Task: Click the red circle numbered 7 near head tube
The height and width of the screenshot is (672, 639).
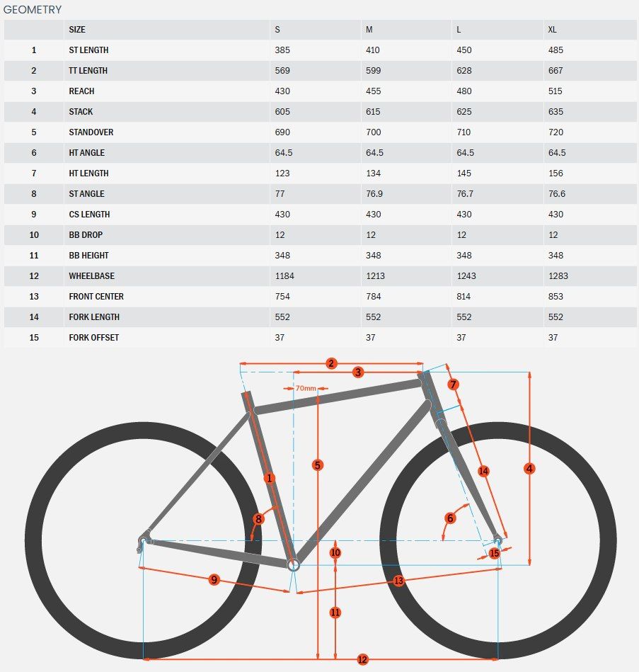Action: point(453,384)
